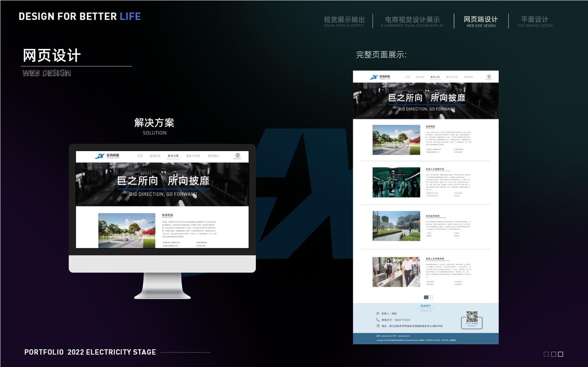588x367 pixels.
Task: Click the QR code in the contact section
Action: click(472, 317)
